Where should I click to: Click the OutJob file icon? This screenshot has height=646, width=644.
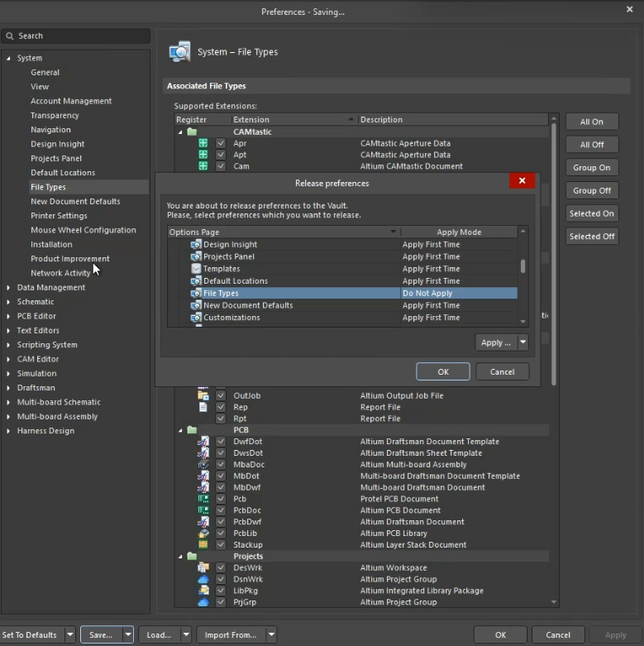(x=203, y=395)
